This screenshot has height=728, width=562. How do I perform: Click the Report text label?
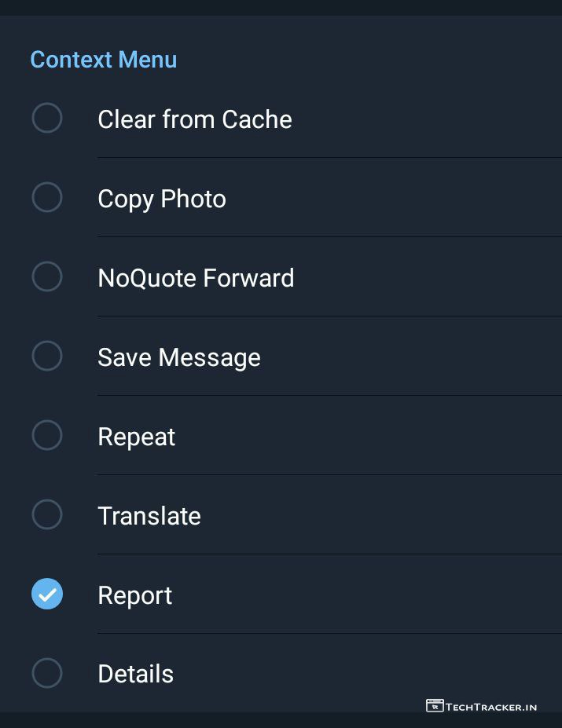pos(134,595)
